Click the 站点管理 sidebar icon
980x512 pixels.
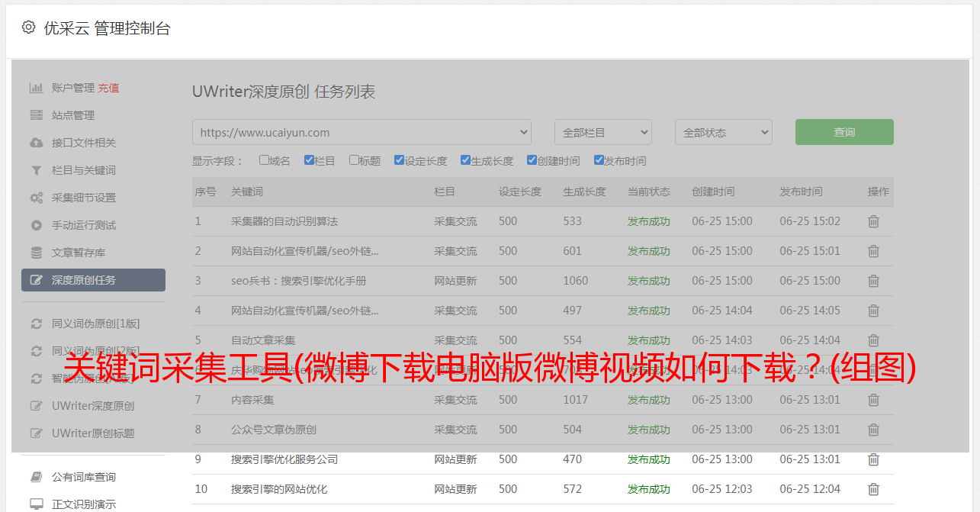[x=36, y=115]
